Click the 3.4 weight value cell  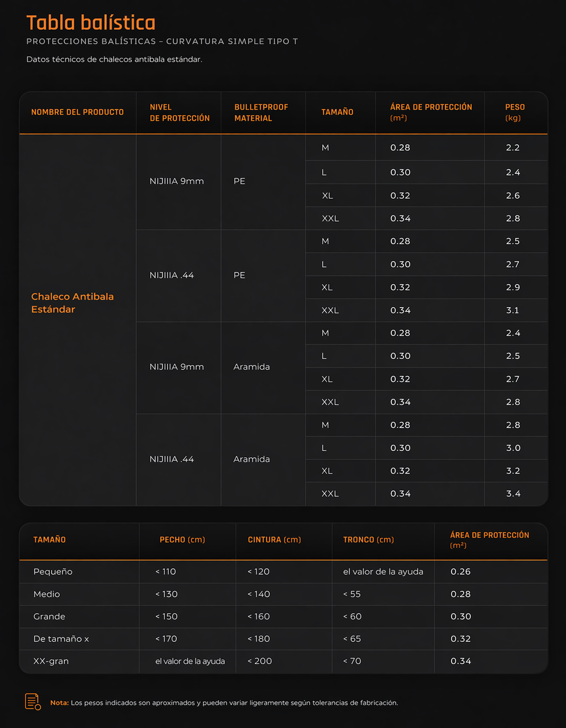click(513, 494)
